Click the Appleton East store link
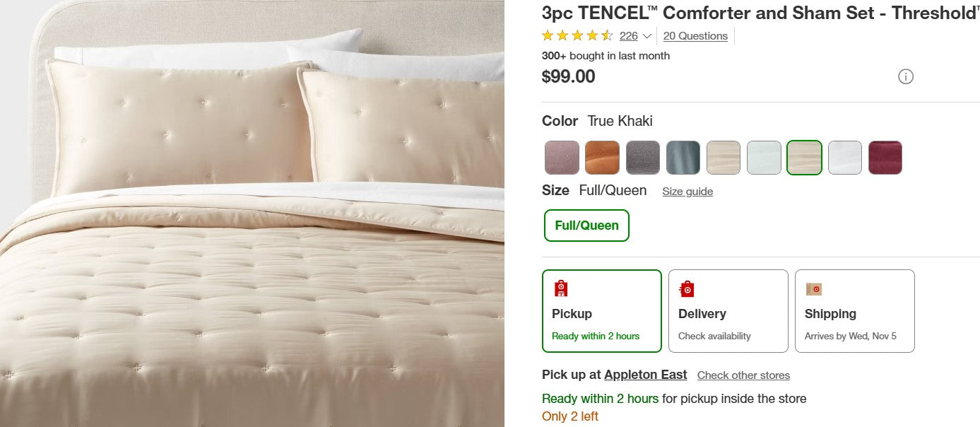980x427 pixels. (x=645, y=375)
